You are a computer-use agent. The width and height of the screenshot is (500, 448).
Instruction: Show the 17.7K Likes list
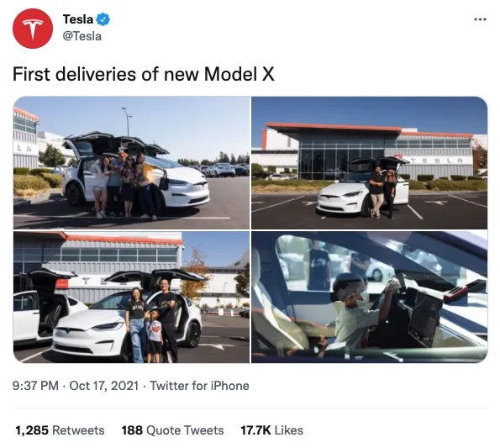271,430
